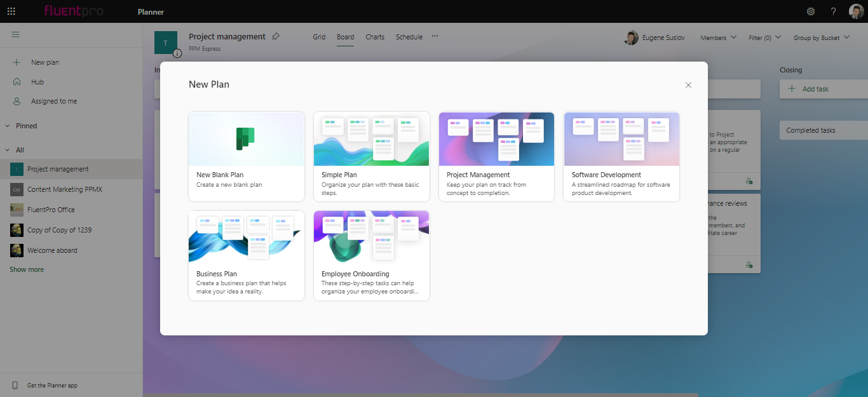Click Add task in Closing bucket

click(824, 89)
